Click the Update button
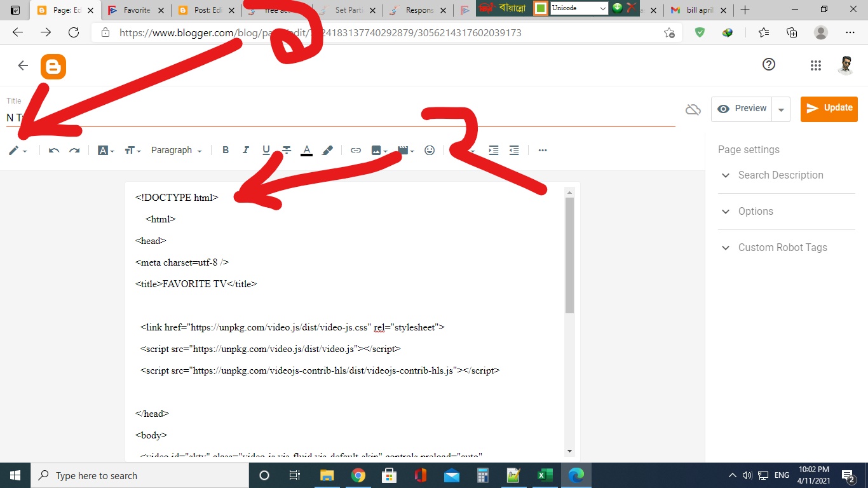Viewport: 868px width, 488px height. [829, 108]
